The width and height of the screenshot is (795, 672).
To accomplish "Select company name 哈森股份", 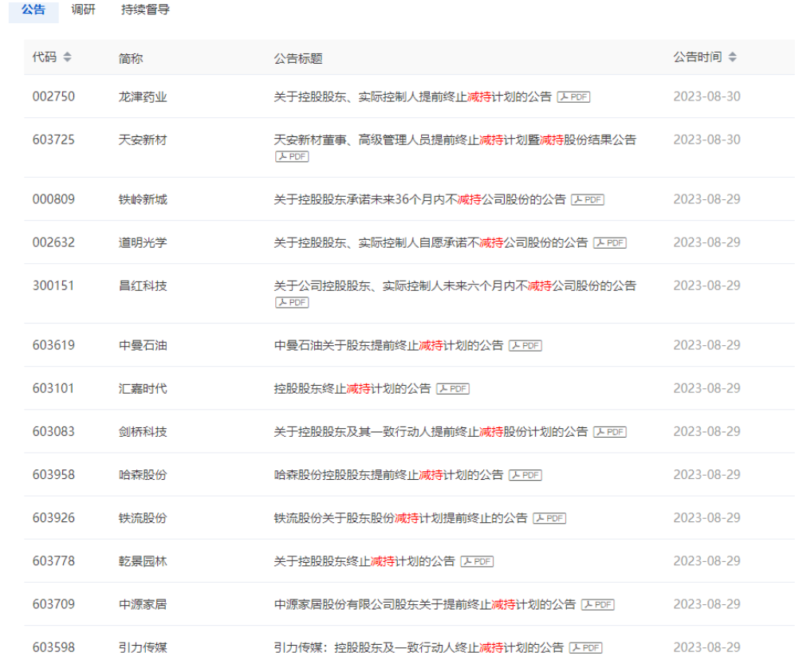I will pyautogui.click(x=143, y=475).
